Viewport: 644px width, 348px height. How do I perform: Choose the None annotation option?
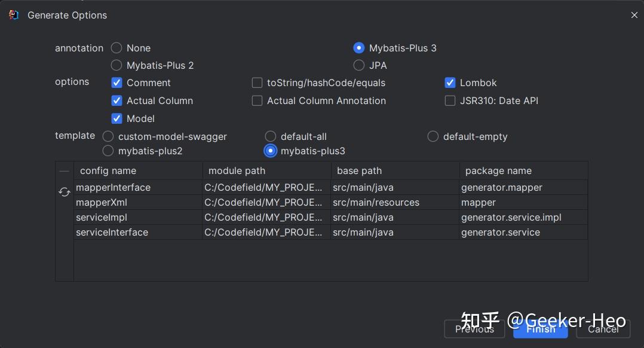click(x=116, y=48)
